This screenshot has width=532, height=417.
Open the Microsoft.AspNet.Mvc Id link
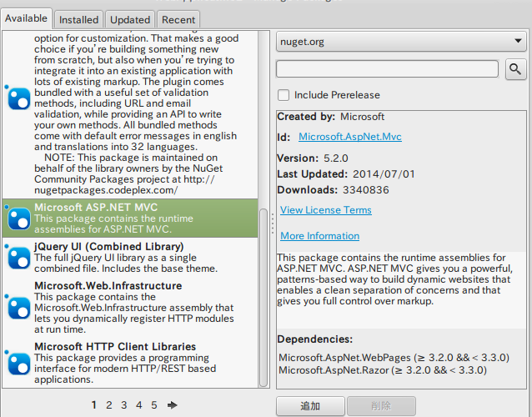pyautogui.click(x=350, y=137)
